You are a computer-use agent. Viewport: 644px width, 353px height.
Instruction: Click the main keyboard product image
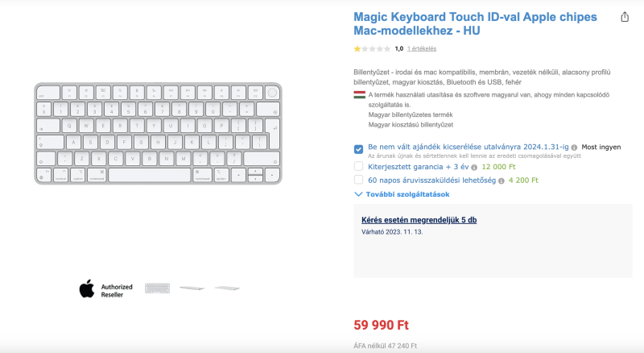click(x=158, y=133)
